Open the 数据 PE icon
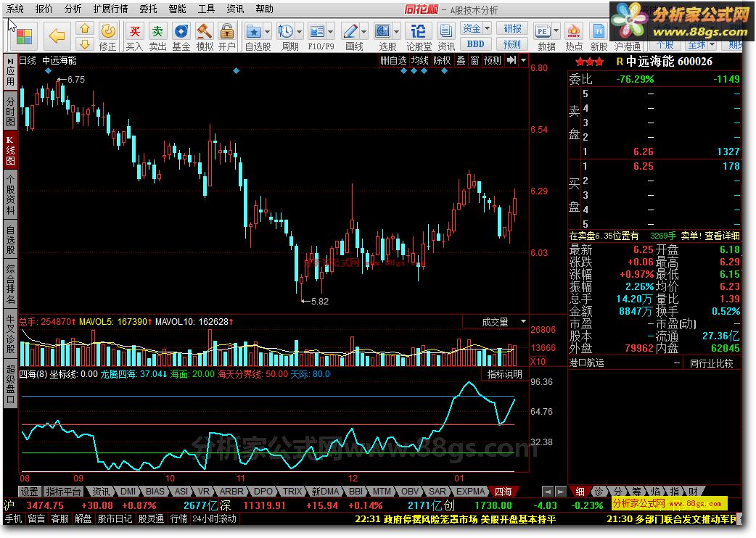Screen dimensions: 756x538 (x=543, y=32)
